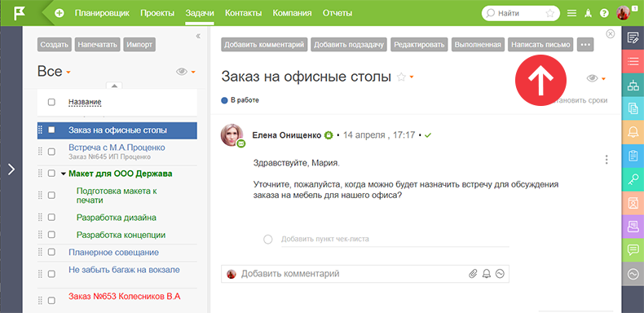Screen dimensions: 644x313
Task: Open the purple monitor icon in right sidebar
Action: coord(633,227)
